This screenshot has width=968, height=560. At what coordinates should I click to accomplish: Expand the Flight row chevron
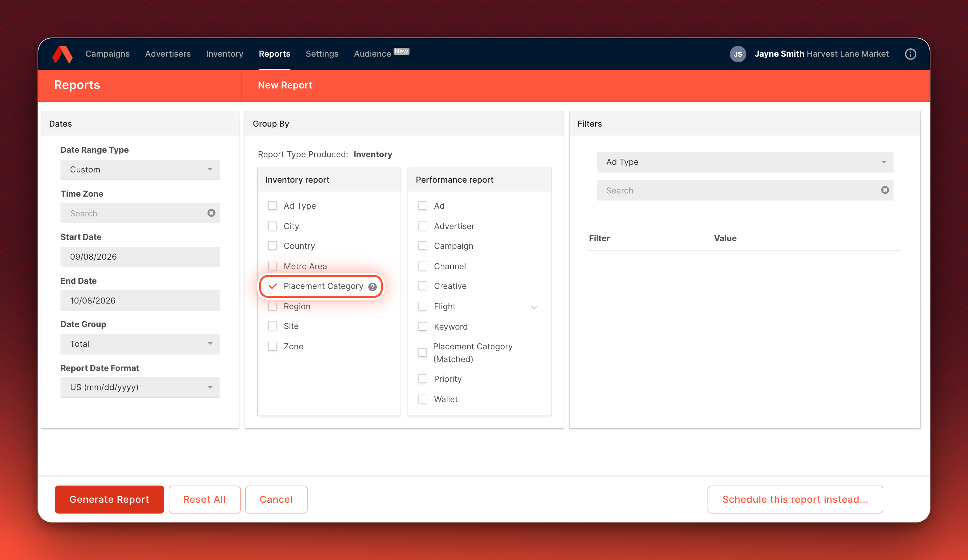click(x=534, y=307)
